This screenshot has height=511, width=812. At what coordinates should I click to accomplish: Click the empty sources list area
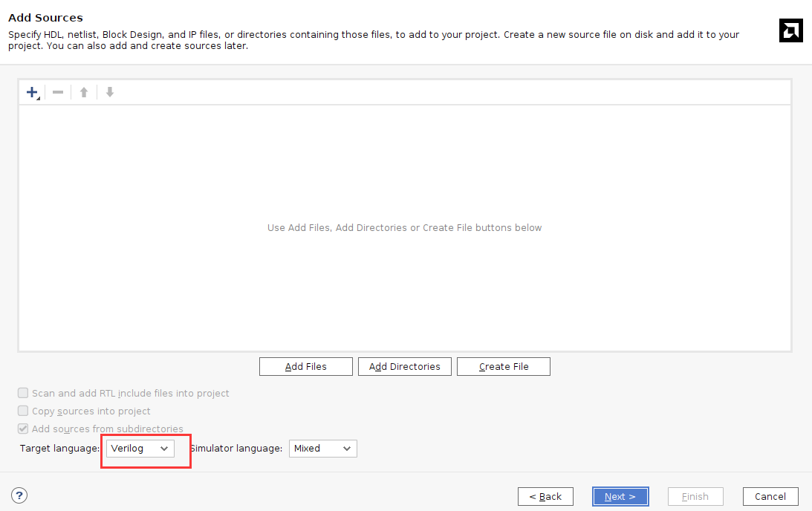[405, 228]
